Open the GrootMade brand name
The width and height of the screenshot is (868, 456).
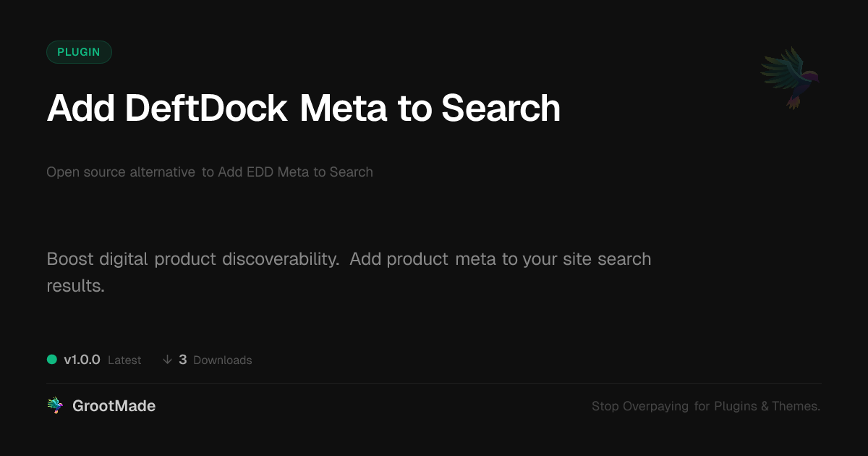(114, 406)
